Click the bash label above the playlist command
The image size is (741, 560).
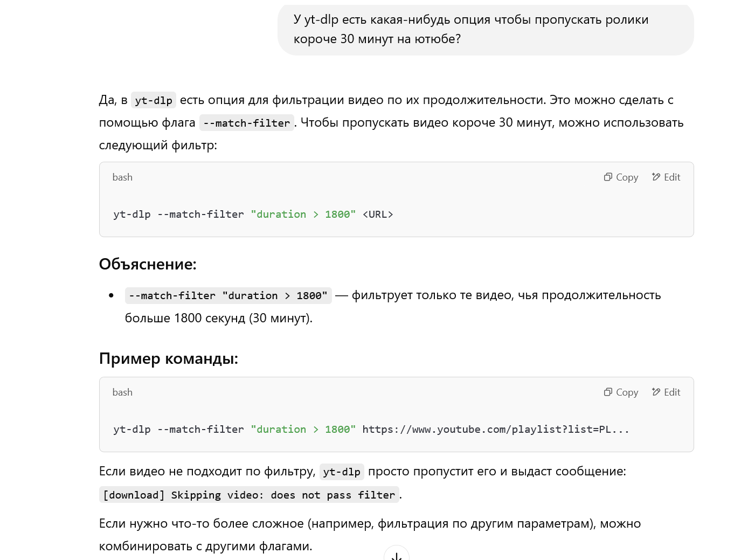(x=122, y=392)
